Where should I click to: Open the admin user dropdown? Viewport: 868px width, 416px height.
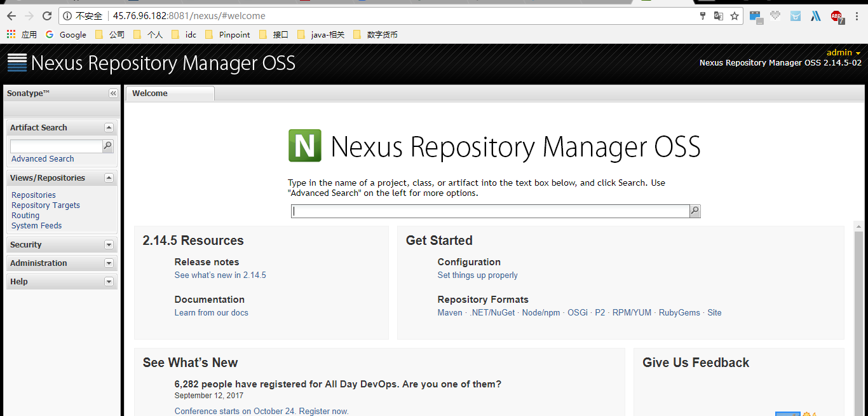843,53
